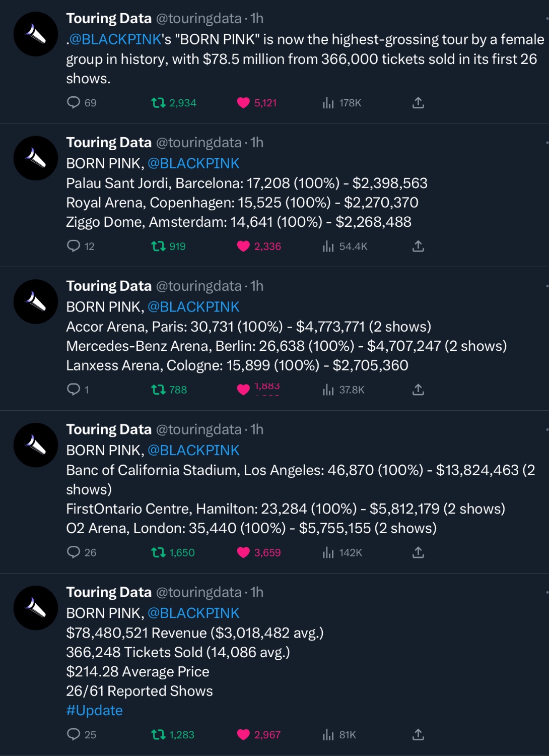549x756 pixels.
Task: View analytics showing 178K views
Action: (342, 103)
